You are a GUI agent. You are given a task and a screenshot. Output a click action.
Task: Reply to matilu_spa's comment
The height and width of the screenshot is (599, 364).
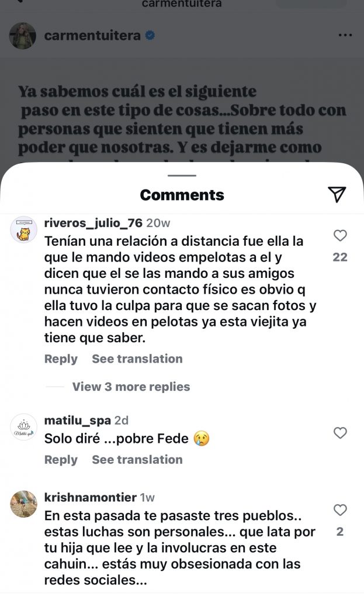click(x=61, y=459)
